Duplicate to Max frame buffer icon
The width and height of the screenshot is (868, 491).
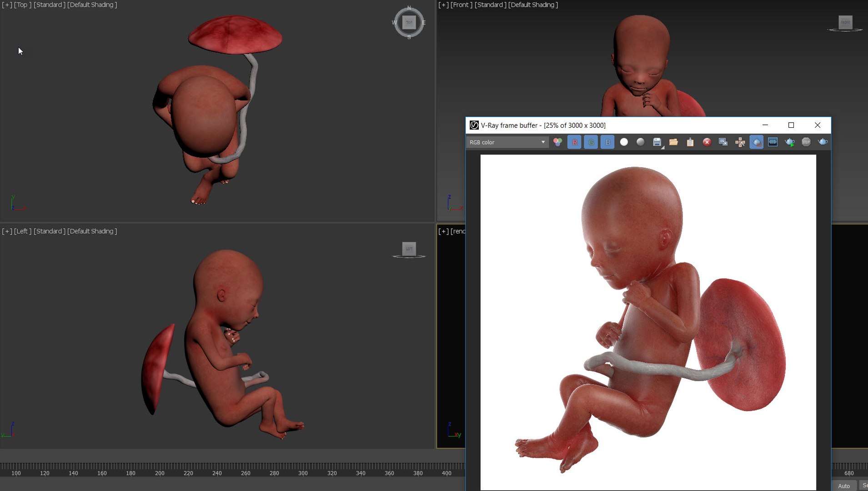click(723, 142)
